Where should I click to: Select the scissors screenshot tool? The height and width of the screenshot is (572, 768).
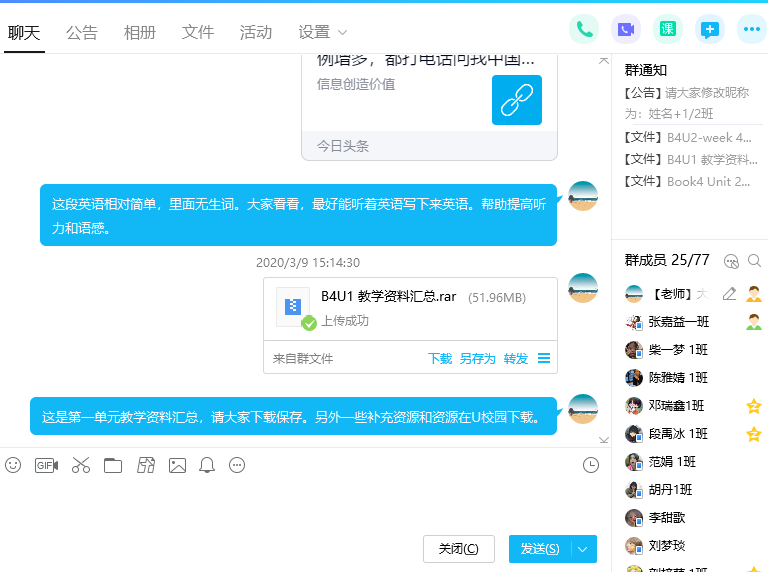point(81,465)
